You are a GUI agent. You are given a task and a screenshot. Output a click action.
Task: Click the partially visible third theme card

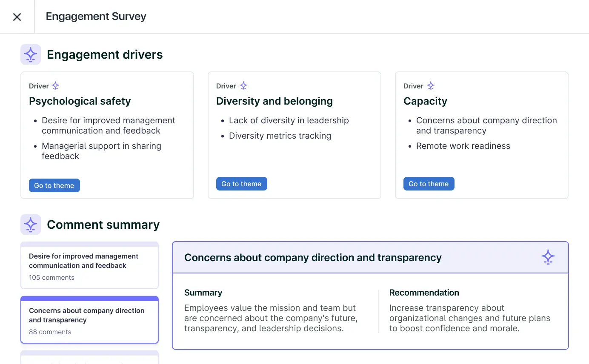point(89,359)
